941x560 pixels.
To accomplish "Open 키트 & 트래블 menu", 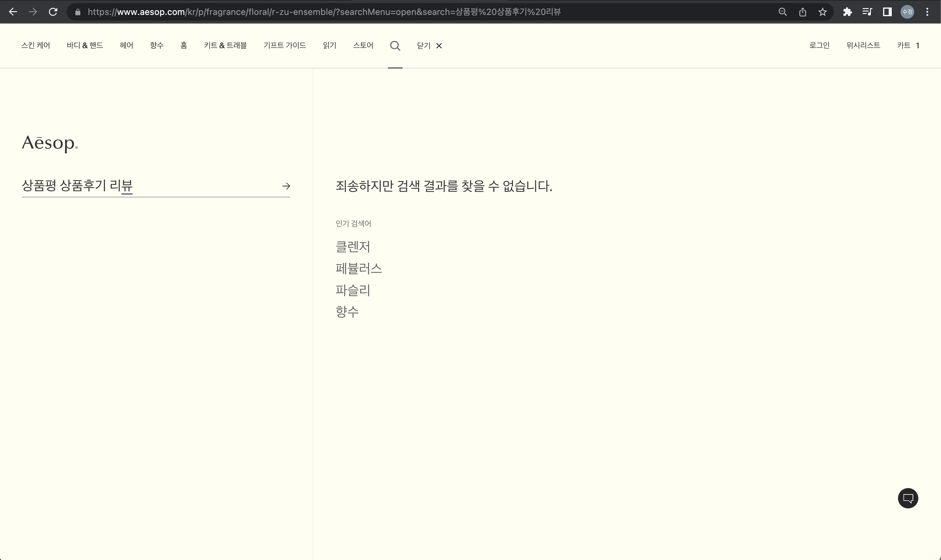I will click(225, 45).
